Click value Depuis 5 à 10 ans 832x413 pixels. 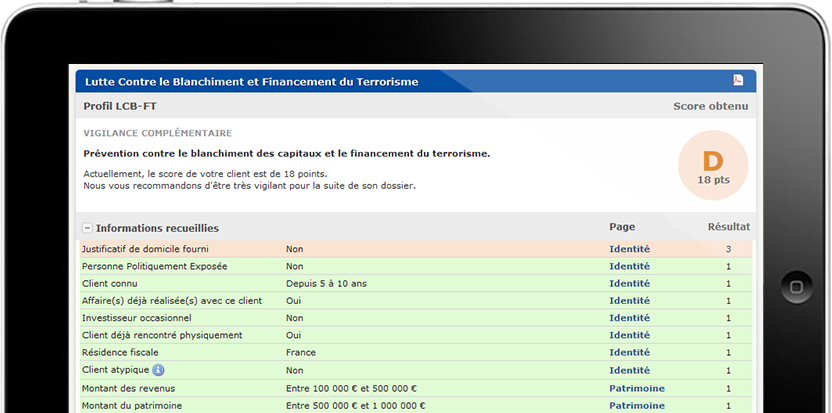pyautogui.click(x=326, y=283)
